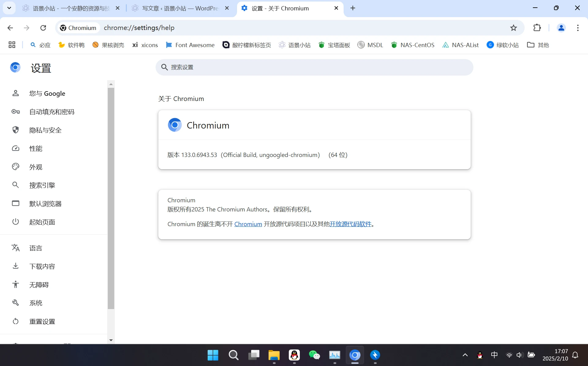The width and height of the screenshot is (588, 366).
Task: Focus the 搜索设置 search field
Action: [x=314, y=67]
